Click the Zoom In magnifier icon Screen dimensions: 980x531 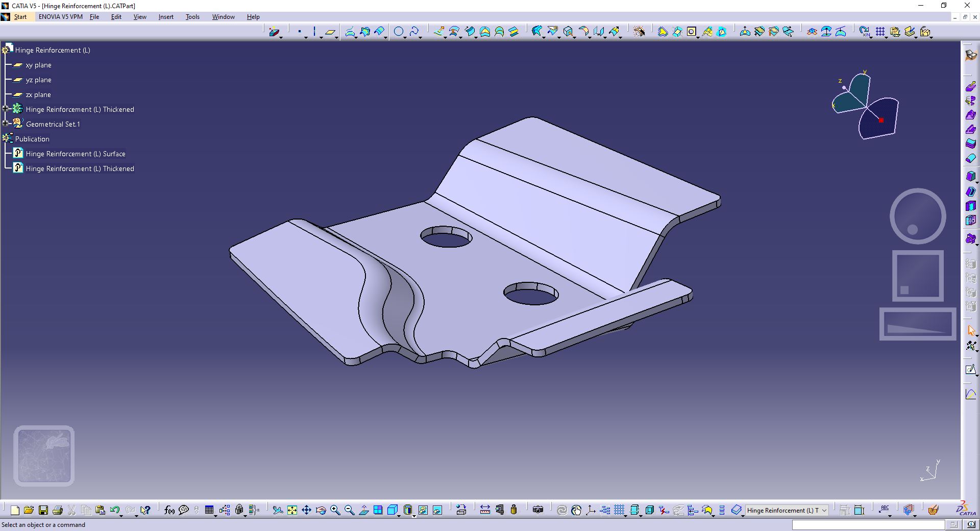[335, 510]
